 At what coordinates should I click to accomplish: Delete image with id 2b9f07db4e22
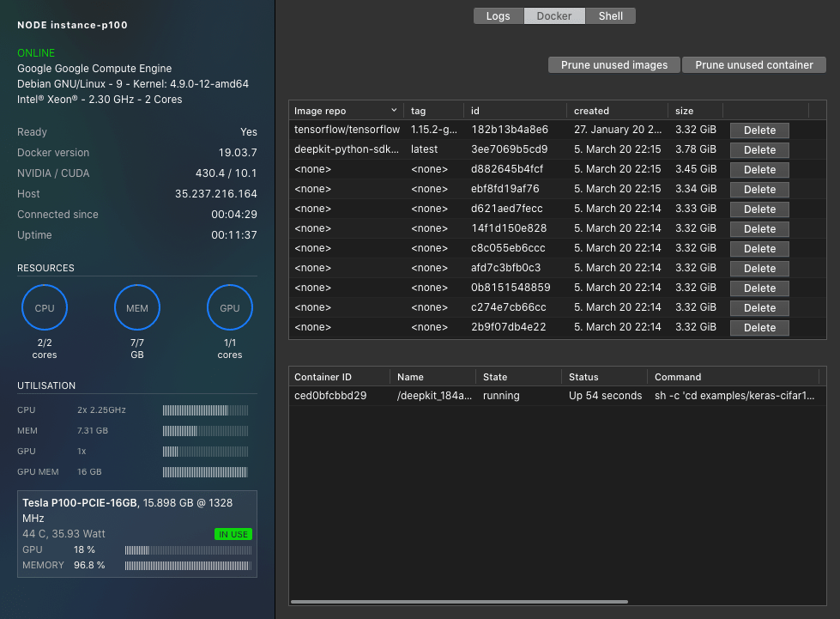pyautogui.click(x=759, y=328)
